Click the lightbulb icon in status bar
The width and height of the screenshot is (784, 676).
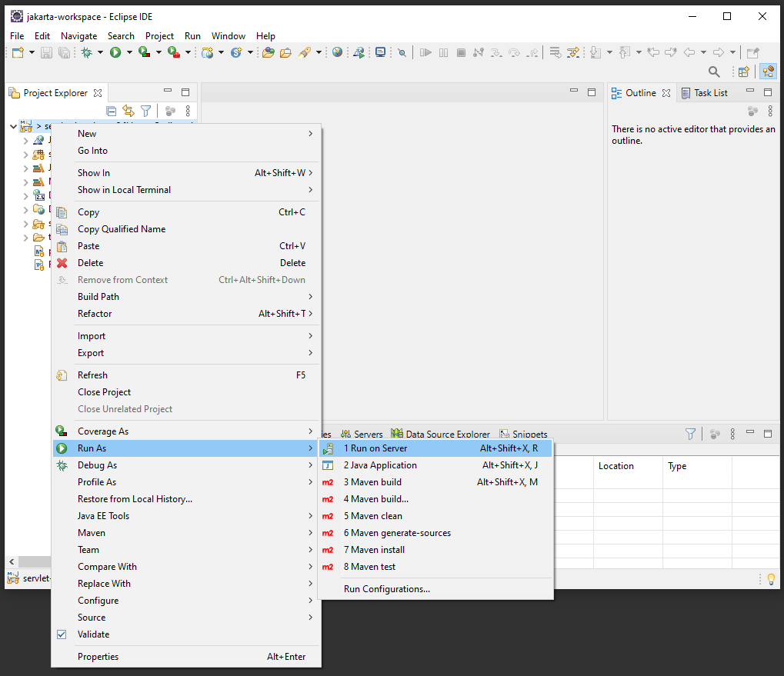coord(771,578)
